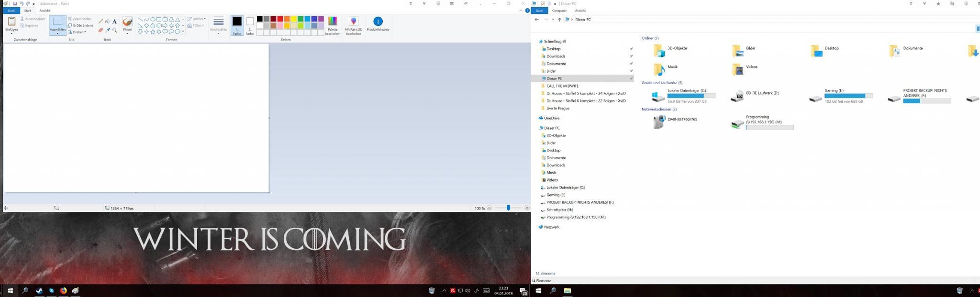Click the Produkthinweis info icon
This screenshot has width=980, height=297.
pos(378,22)
